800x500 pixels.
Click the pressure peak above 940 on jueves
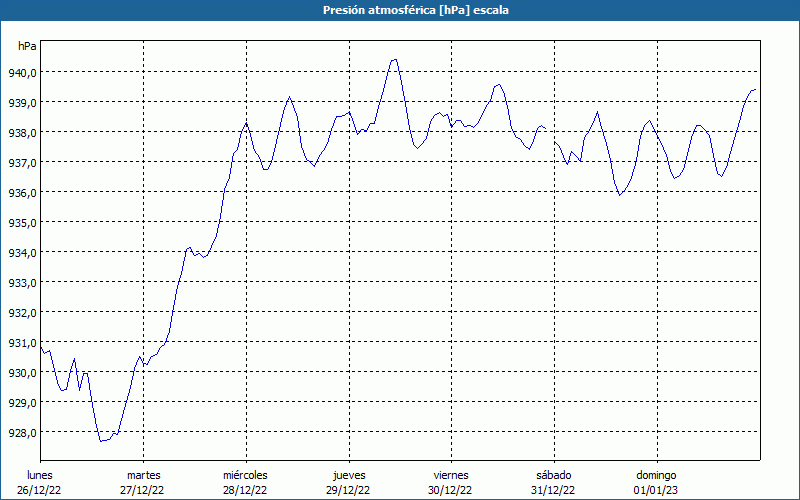coord(393,60)
